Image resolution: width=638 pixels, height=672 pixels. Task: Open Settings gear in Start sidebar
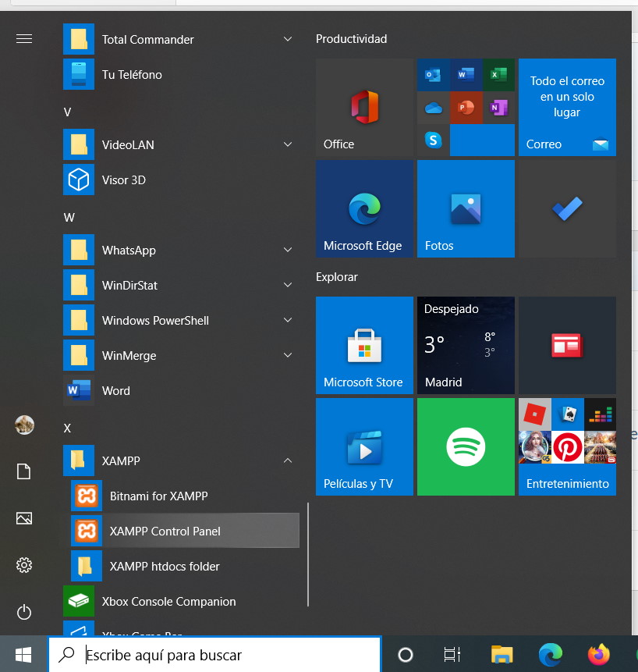(24, 565)
